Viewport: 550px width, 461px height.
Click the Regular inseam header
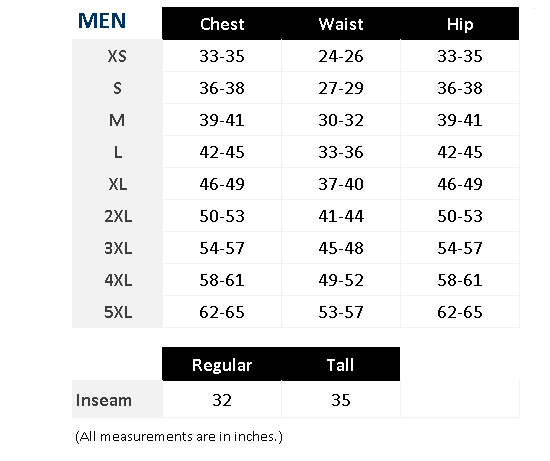coord(222,365)
